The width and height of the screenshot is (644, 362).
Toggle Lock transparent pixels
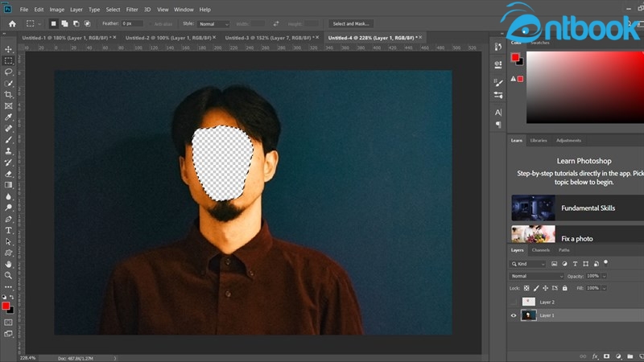(x=526, y=288)
